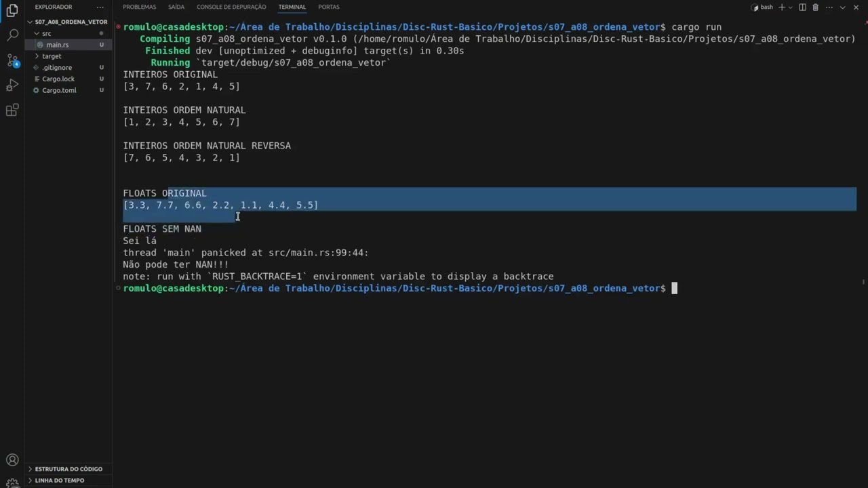The height and width of the screenshot is (488, 868).
Task: Click the 'INTEIROS ORIGINAL' heading text
Action: (x=170, y=75)
